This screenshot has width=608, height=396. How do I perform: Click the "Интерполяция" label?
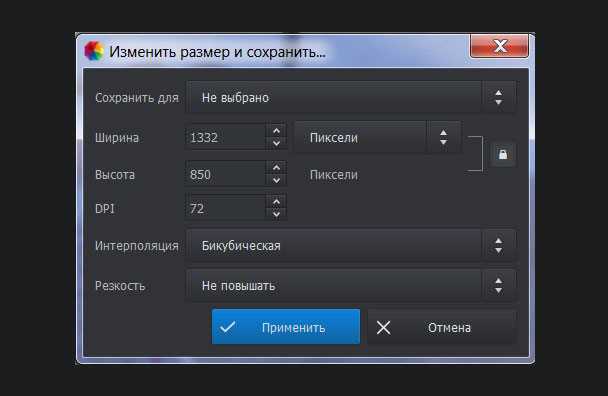[x=136, y=246]
